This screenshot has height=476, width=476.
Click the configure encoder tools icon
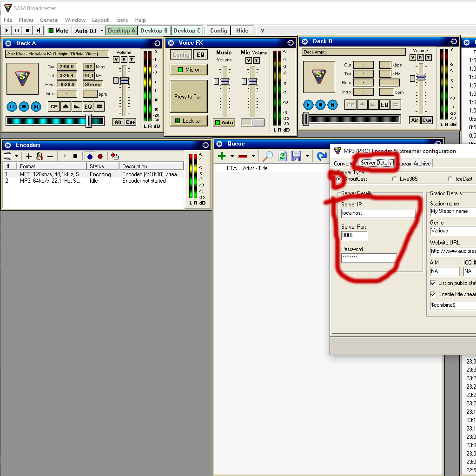pyautogui.click(x=39, y=156)
